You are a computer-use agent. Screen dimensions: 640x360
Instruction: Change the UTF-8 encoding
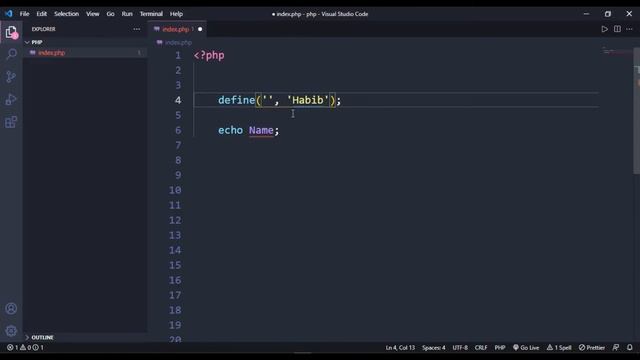[x=460, y=348]
